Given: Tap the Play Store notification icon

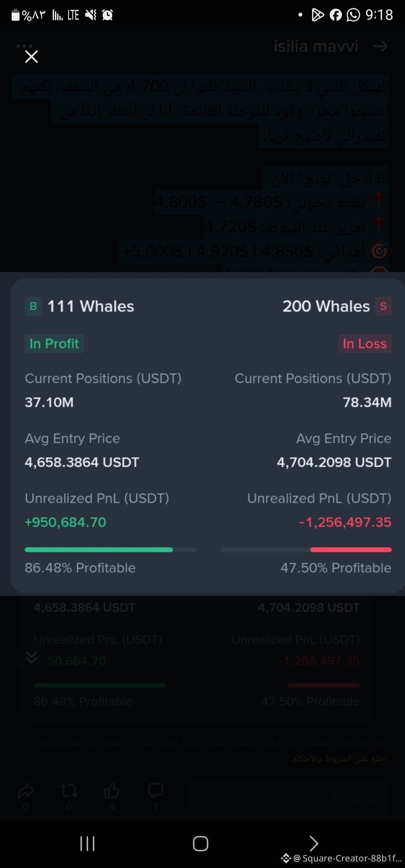Looking at the screenshot, I should 318,15.
